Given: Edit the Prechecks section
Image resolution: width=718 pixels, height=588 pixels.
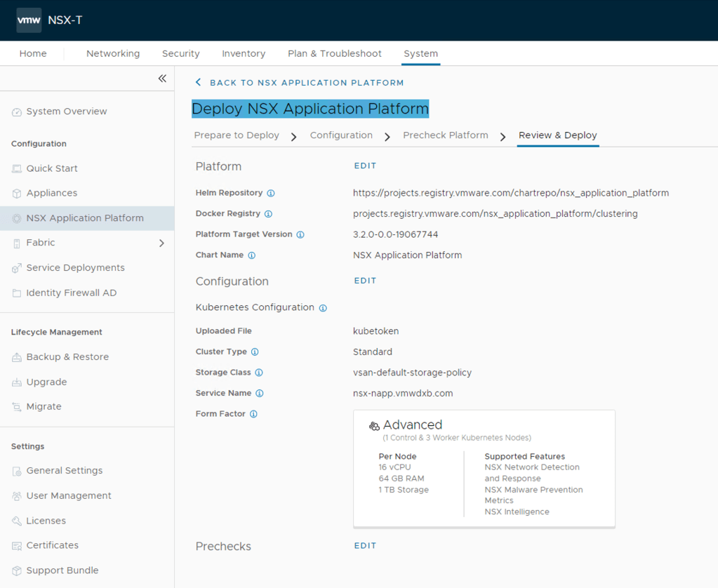Looking at the screenshot, I should [365, 546].
